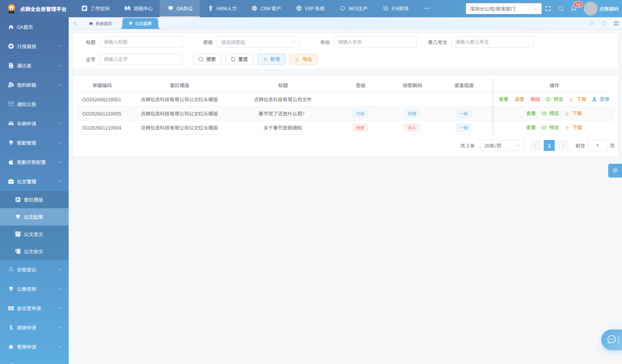Focus the 年份 input field
Image resolution: width=622 pixels, height=364 pixels.
[x=375, y=42]
